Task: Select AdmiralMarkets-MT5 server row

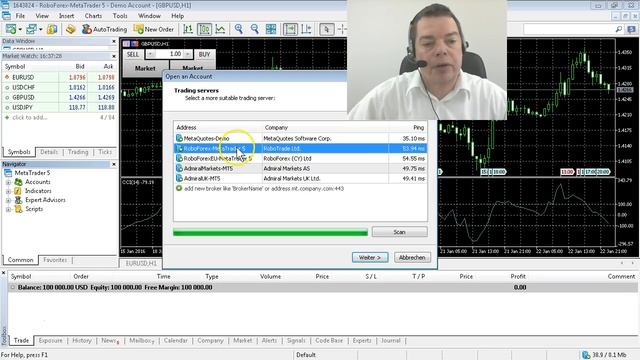Action: click(x=300, y=168)
